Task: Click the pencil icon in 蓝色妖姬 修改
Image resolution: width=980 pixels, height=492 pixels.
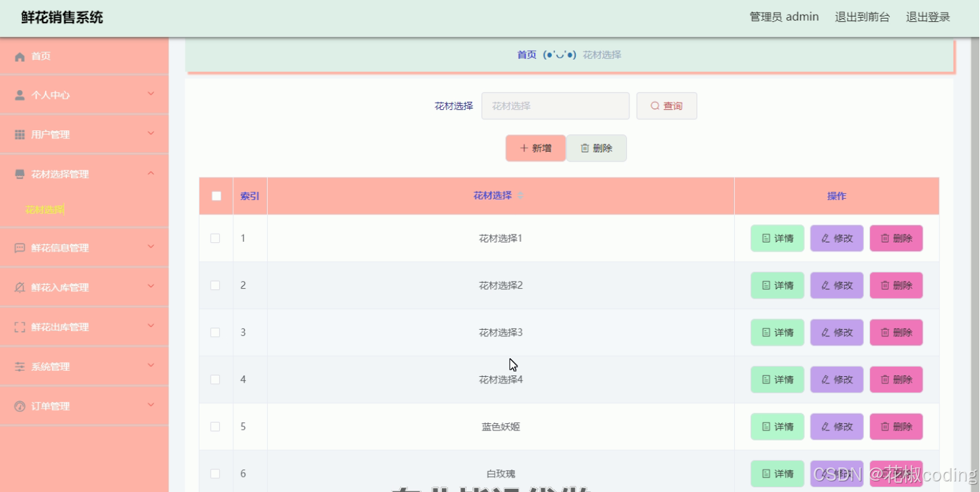Action: tap(826, 426)
